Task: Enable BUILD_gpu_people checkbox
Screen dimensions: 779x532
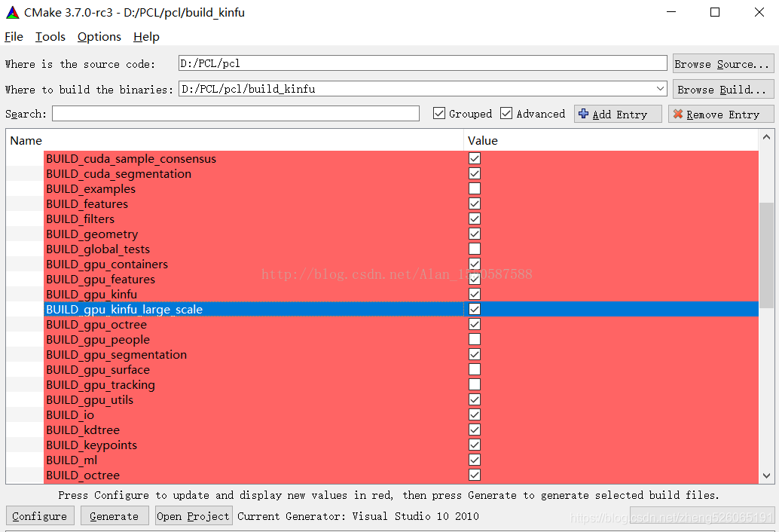Action: (x=475, y=339)
